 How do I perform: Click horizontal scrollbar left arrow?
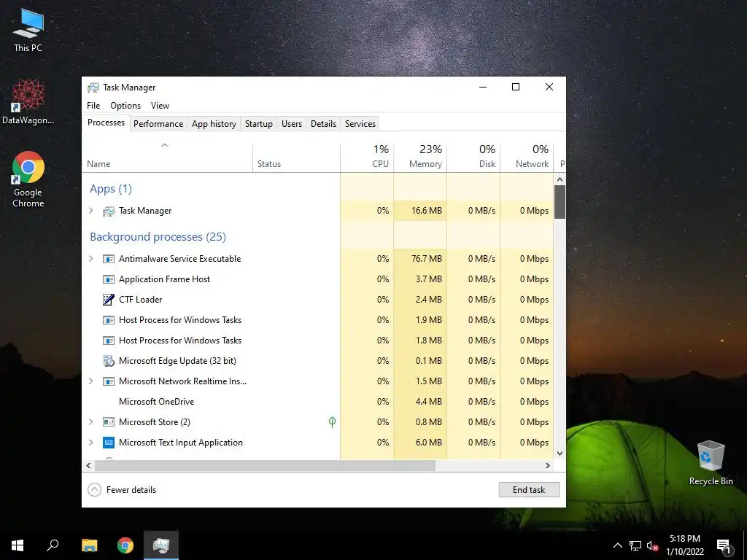(88, 465)
